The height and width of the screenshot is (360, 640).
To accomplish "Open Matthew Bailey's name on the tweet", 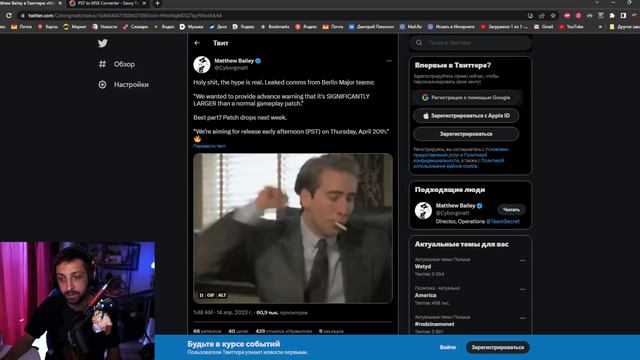I will pos(234,61).
